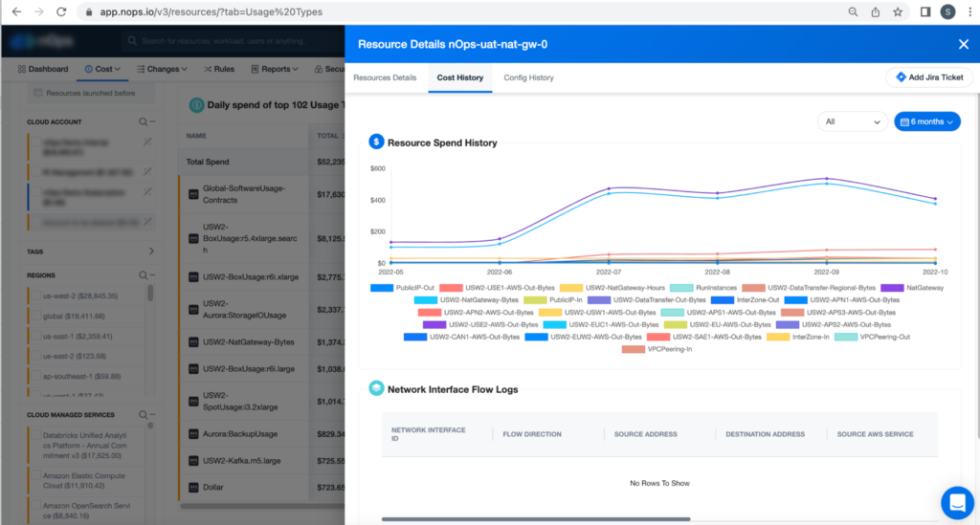Check the us-east-2 region checkbox

click(x=36, y=356)
